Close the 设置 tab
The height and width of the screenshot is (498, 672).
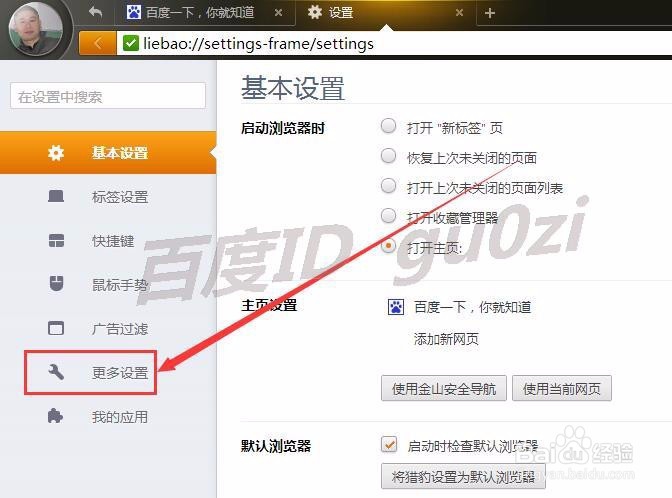coord(459,13)
